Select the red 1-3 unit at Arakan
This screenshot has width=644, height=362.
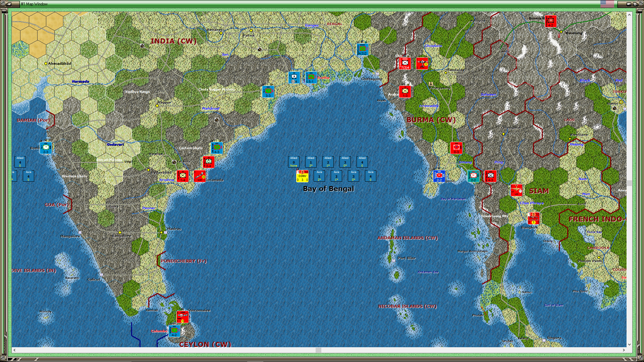405,92
